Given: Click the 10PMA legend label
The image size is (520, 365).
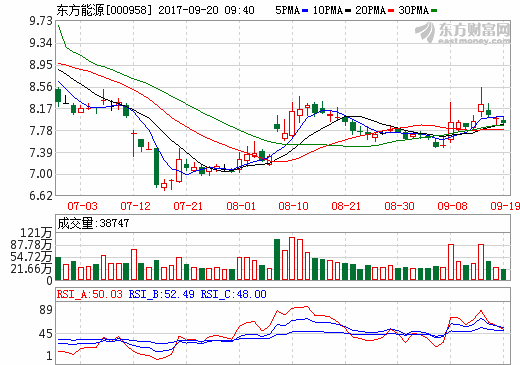Looking at the screenshot, I should coord(328,10).
